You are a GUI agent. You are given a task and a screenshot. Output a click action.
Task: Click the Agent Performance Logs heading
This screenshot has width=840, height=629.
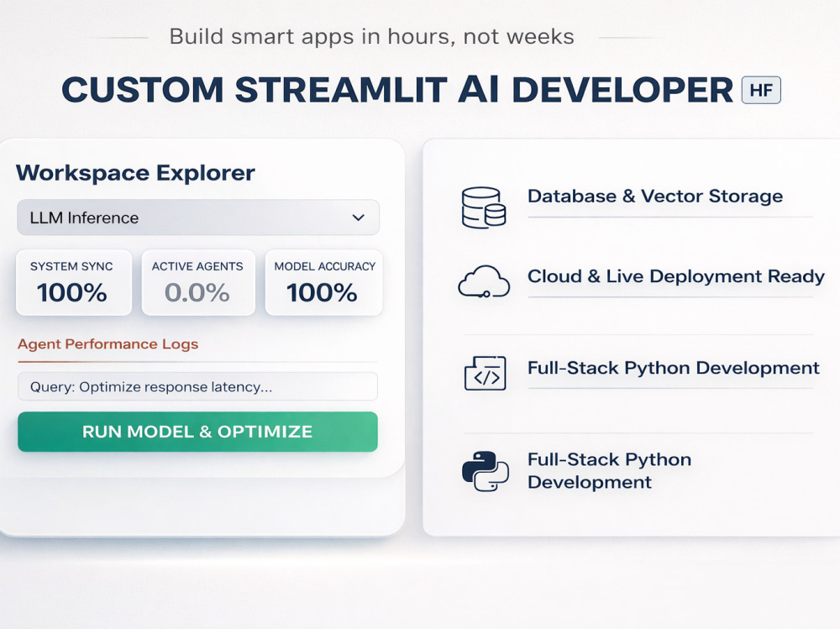(x=108, y=344)
